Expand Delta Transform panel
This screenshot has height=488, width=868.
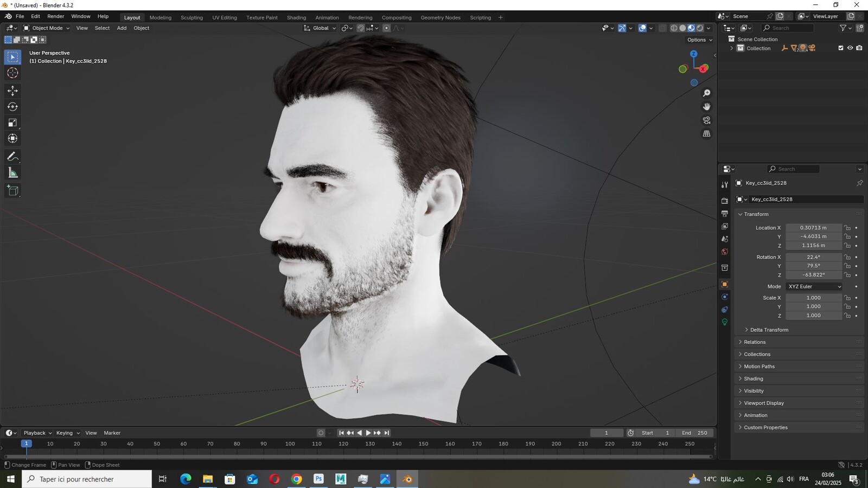point(768,330)
